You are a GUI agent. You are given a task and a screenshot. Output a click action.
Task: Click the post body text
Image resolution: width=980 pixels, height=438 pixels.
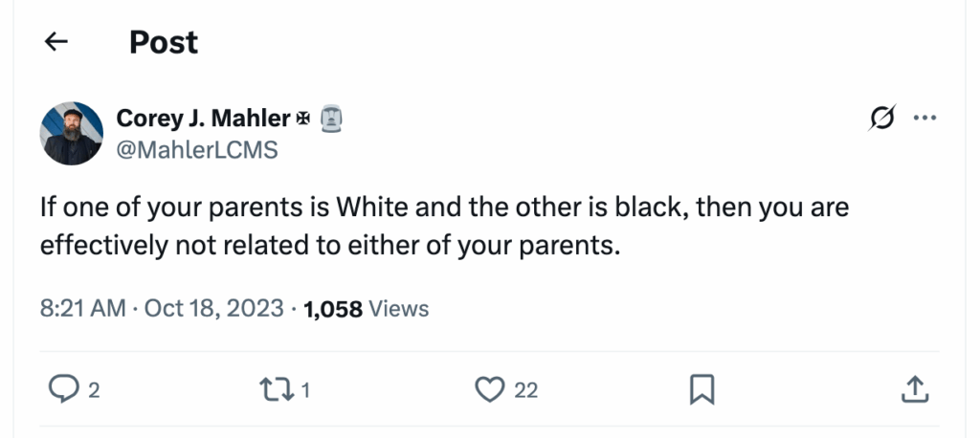444,226
